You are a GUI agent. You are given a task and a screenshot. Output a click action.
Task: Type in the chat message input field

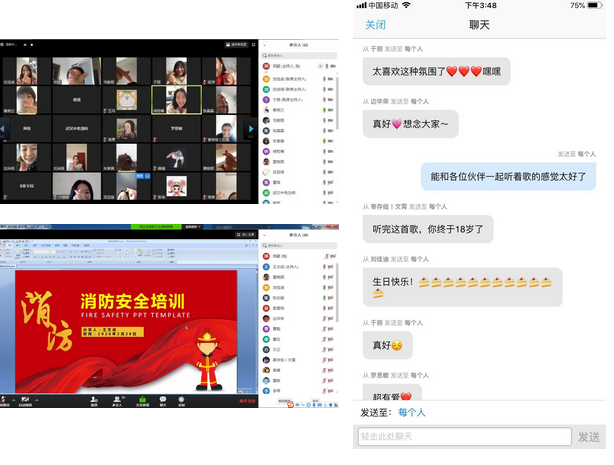464,437
